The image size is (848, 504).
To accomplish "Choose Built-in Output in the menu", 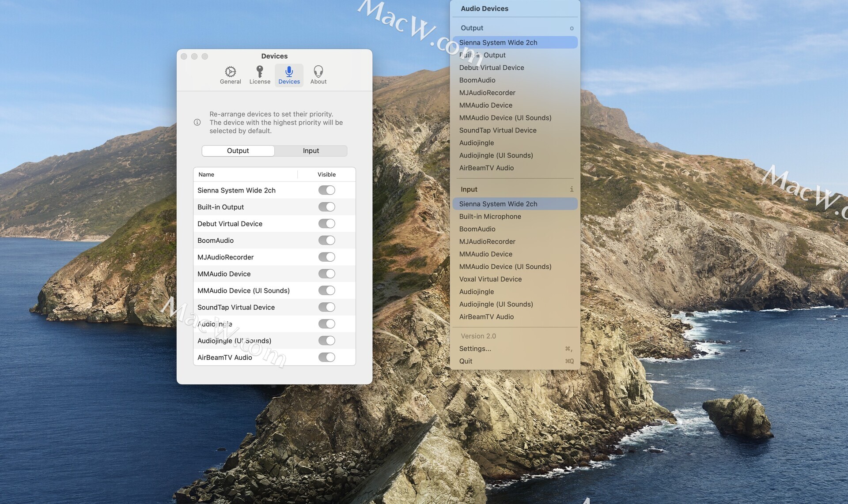I will 482,55.
